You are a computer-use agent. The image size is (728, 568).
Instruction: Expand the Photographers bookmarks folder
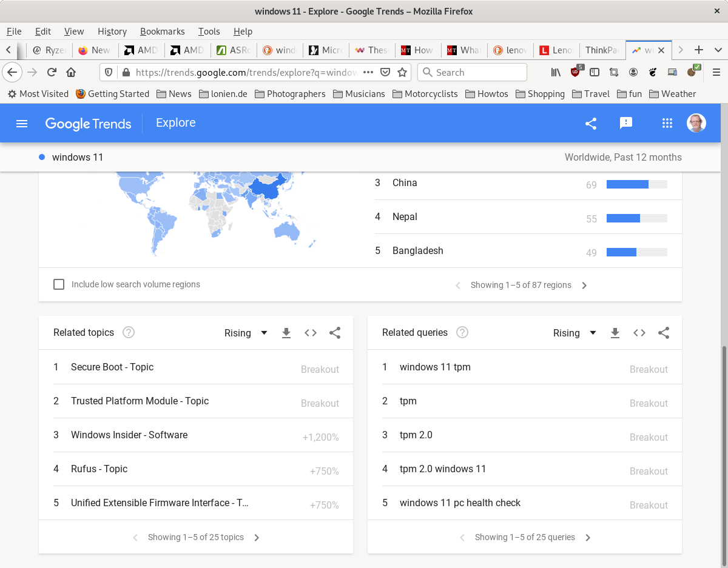pos(290,94)
